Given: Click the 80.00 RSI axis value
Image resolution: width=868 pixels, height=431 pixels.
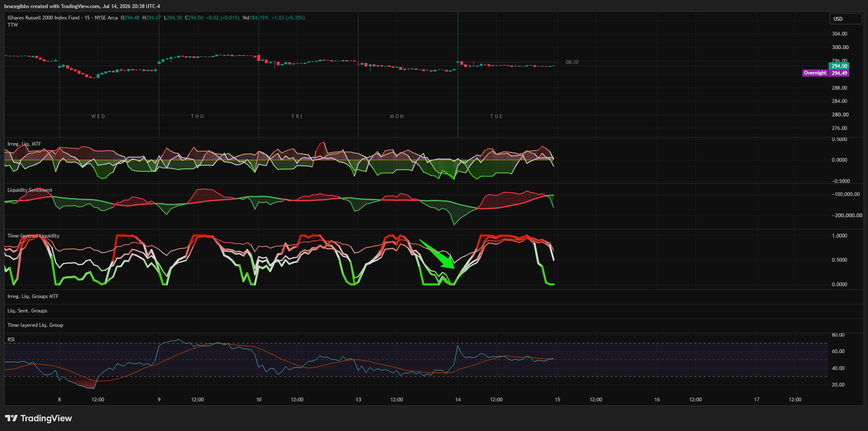Looking at the screenshot, I should 838,335.
